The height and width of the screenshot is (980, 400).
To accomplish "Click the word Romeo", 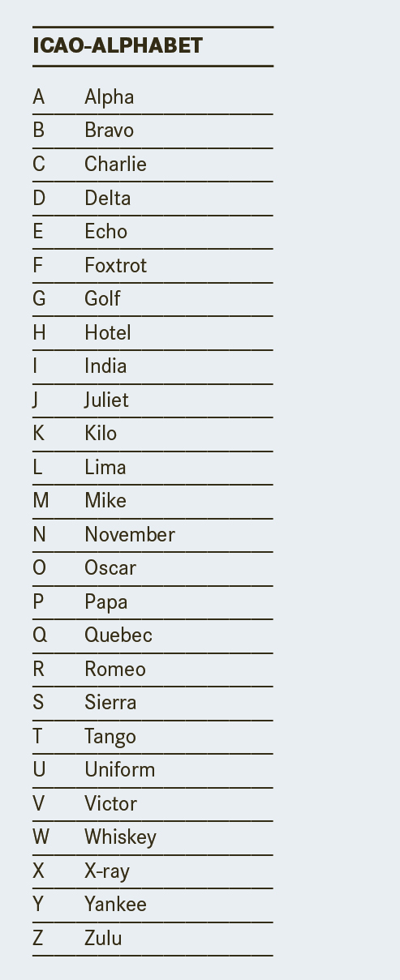I will pos(115,670).
